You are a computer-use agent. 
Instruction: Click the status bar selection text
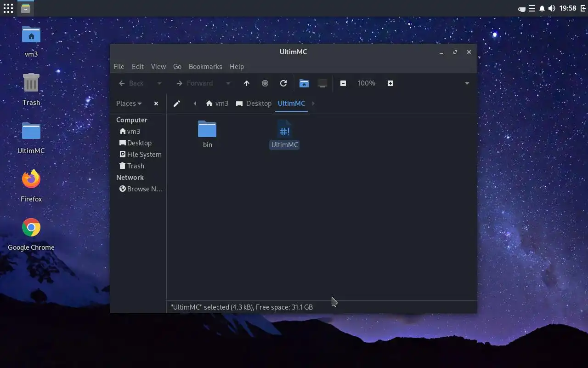pyautogui.click(x=242, y=307)
